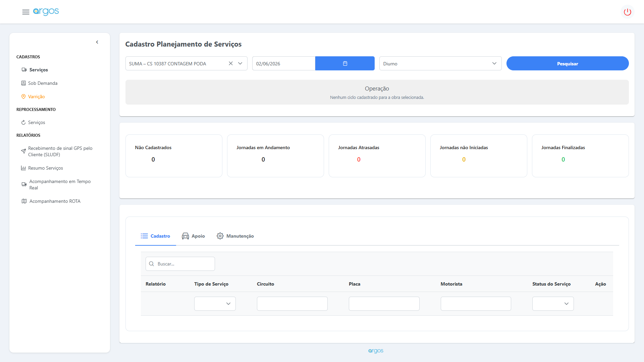This screenshot has width=644, height=362.
Task: Click the footer argos logo
Action: [x=376, y=351]
